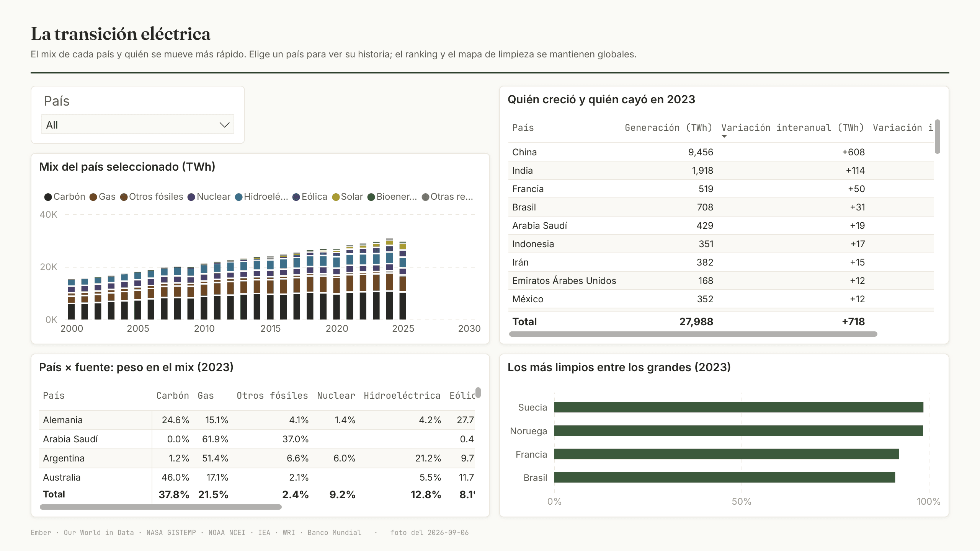Select the Argentina row
Viewport: 980px width, 551px height.
coord(257,458)
